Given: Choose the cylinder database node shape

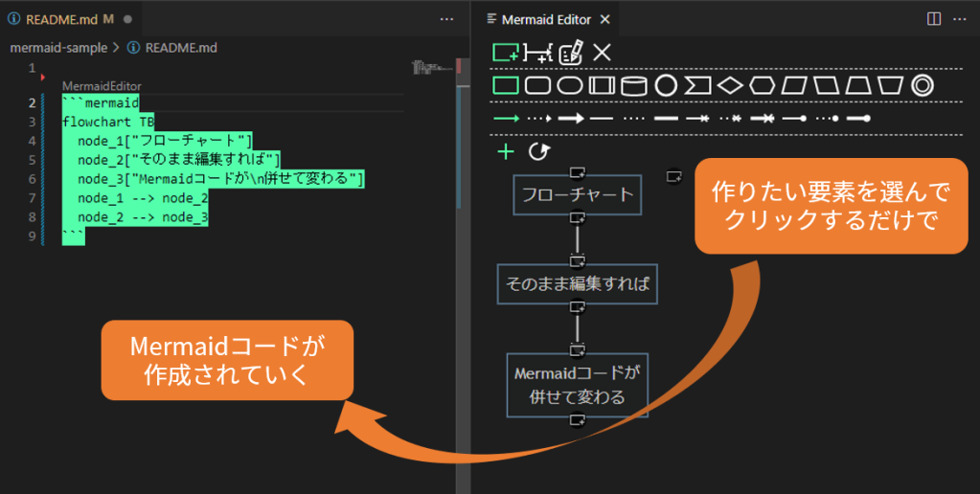Looking at the screenshot, I should tap(633, 86).
